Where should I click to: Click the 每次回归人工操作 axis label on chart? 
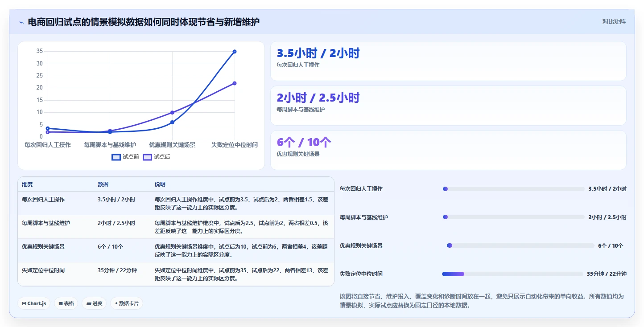coord(47,145)
